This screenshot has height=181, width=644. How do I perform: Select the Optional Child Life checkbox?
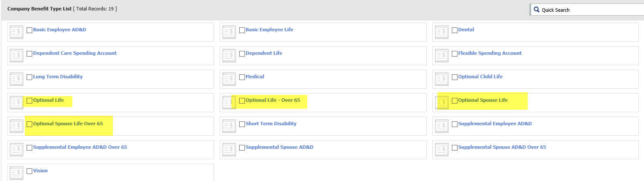pyautogui.click(x=455, y=77)
